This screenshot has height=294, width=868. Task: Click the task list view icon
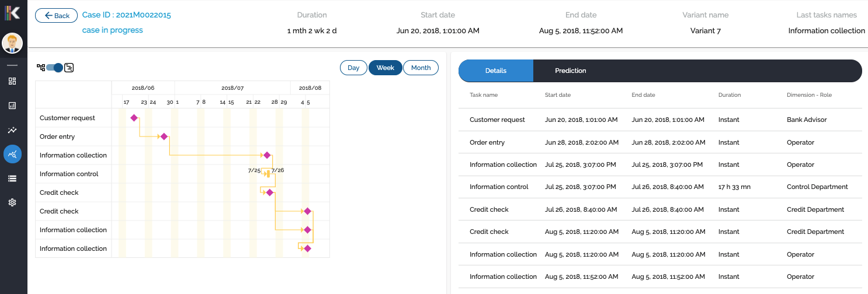(69, 68)
